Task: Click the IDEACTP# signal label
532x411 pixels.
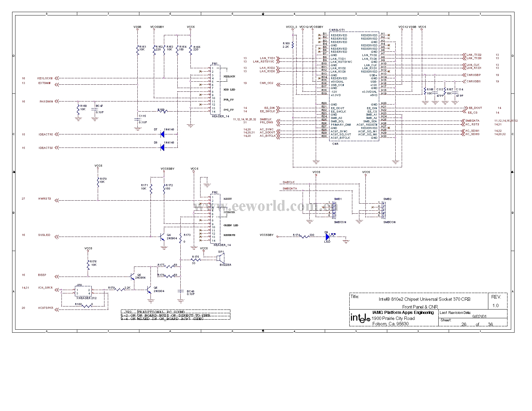Action: point(46,134)
